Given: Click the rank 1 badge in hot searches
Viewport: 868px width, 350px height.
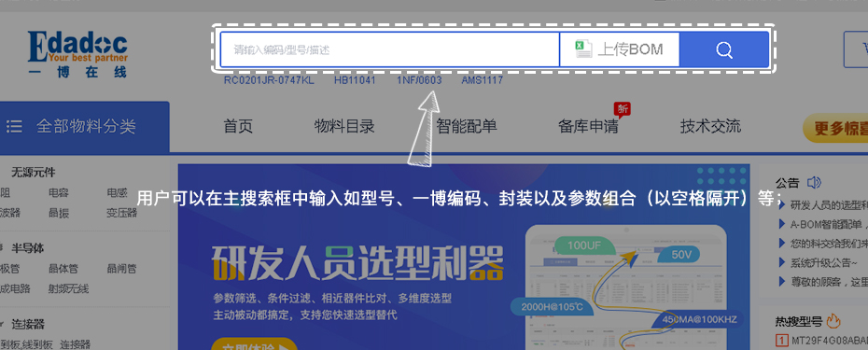Looking at the screenshot, I should tap(782, 340).
